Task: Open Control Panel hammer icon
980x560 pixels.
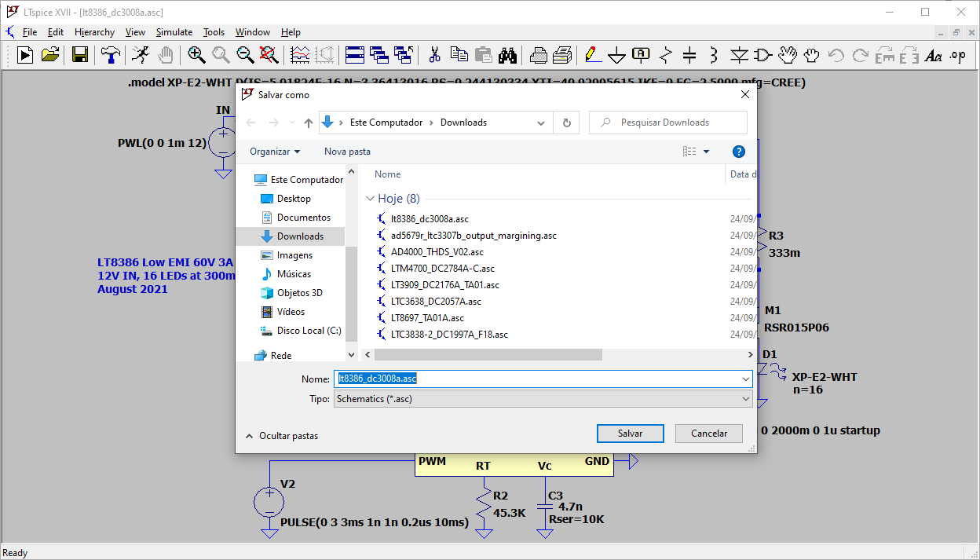Action: pos(112,55)
